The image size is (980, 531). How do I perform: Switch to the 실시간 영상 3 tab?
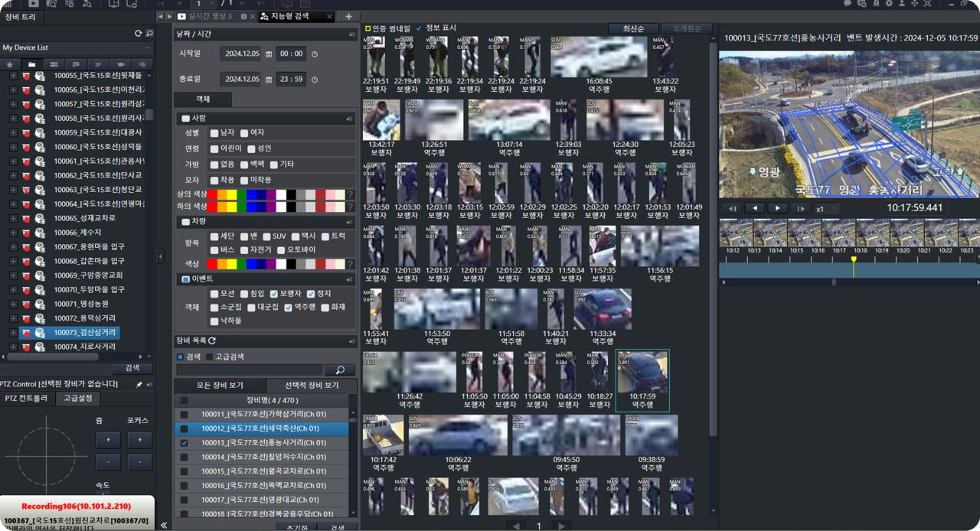[208, 16]
